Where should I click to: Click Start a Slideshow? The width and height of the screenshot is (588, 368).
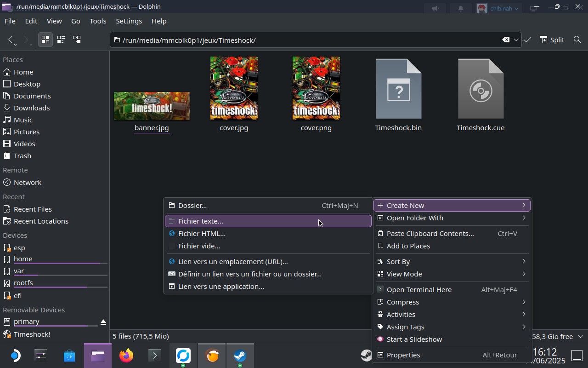click(x=452, y=339)
